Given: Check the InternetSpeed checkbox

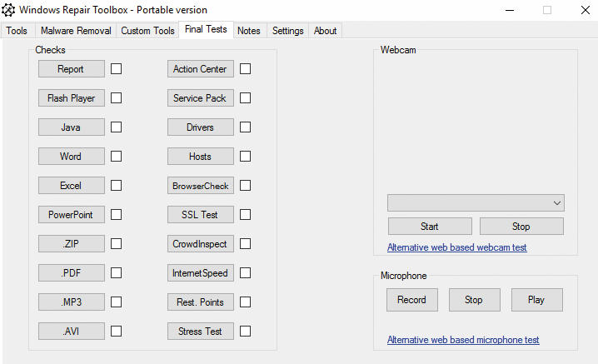Looking at the screenshot, I should click(x=245, y=273).
